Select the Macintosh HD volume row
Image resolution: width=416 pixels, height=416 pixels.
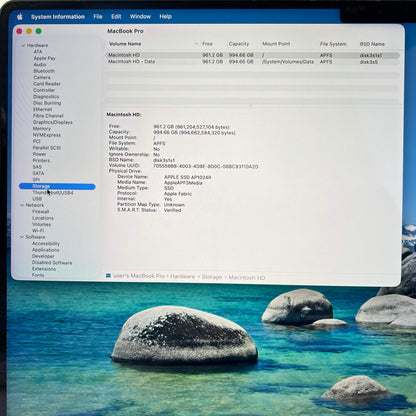253,55
